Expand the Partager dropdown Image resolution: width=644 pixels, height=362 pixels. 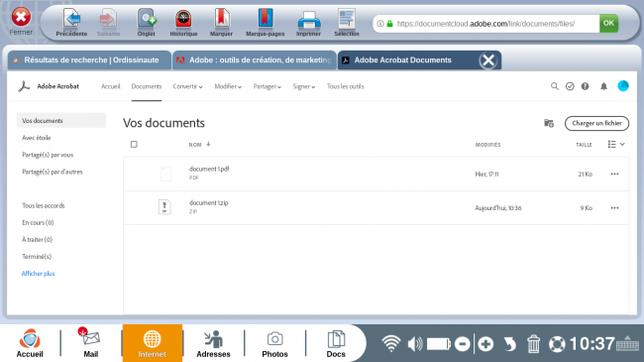267,86
